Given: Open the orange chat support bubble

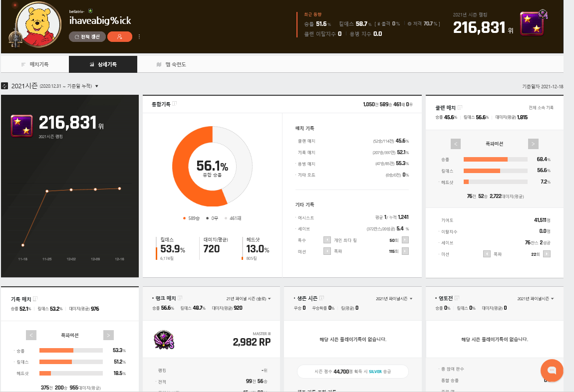Looking at the screenshot, I should pos(552,370).
